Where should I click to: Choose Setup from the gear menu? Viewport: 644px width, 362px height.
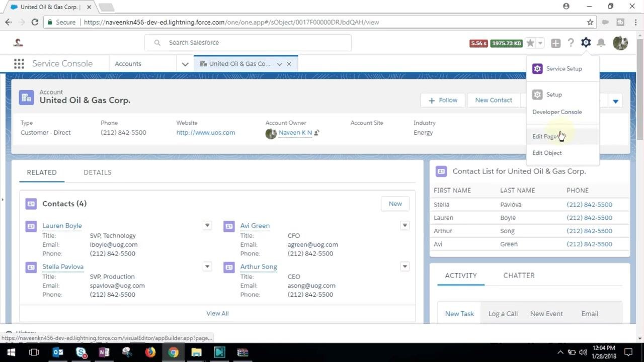click(562, 95)
